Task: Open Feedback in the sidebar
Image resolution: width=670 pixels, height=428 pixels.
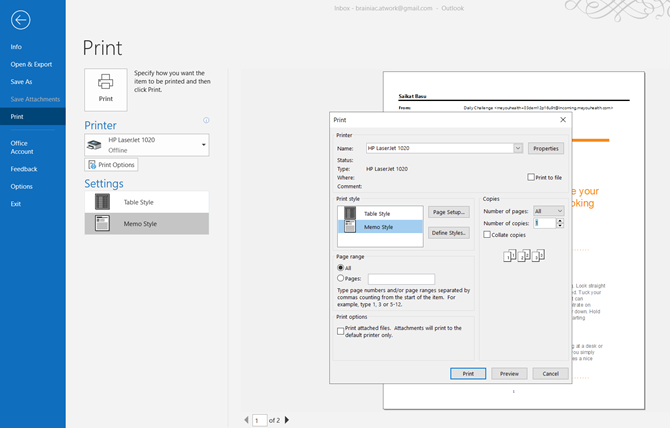Action: coord(24,169)
